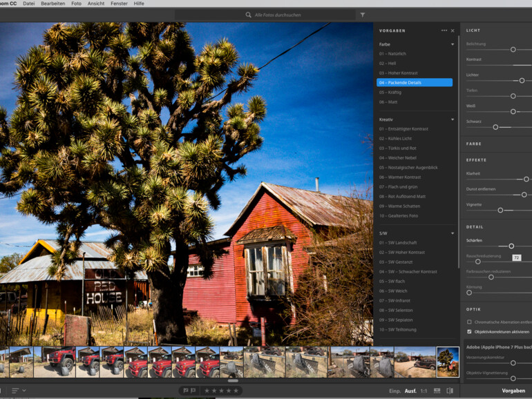Click the Vignette slider handle
The image size is (532, 399).
(x=500, y=211)
